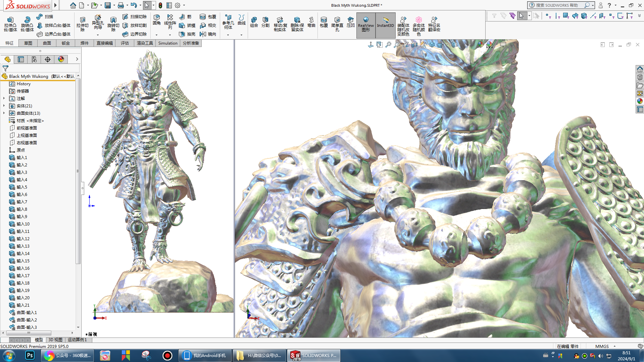The height and width of the screenshot is (362, 644).
Task: Select the Front Plane (前视基准面) item
Action: coord(23,128)
